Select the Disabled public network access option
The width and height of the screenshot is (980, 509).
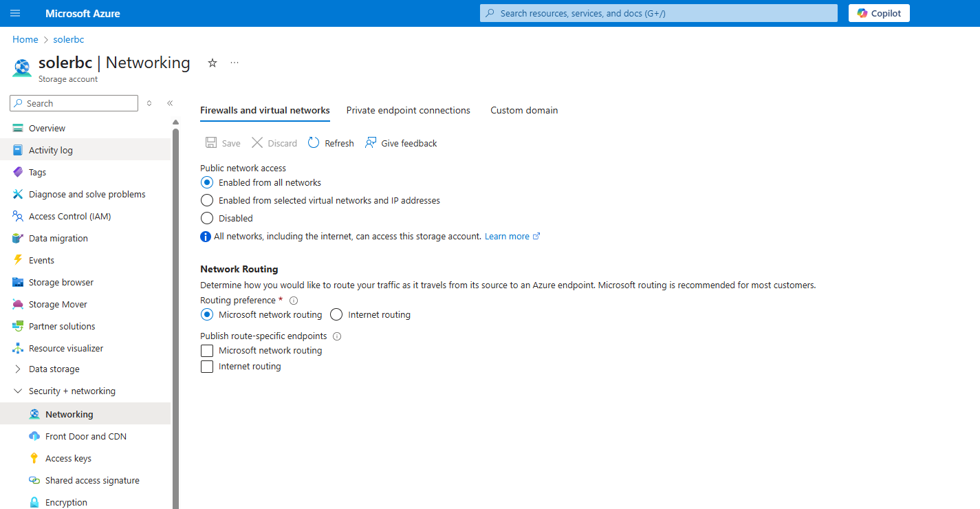pyautogui.click(x=207, y=218)
